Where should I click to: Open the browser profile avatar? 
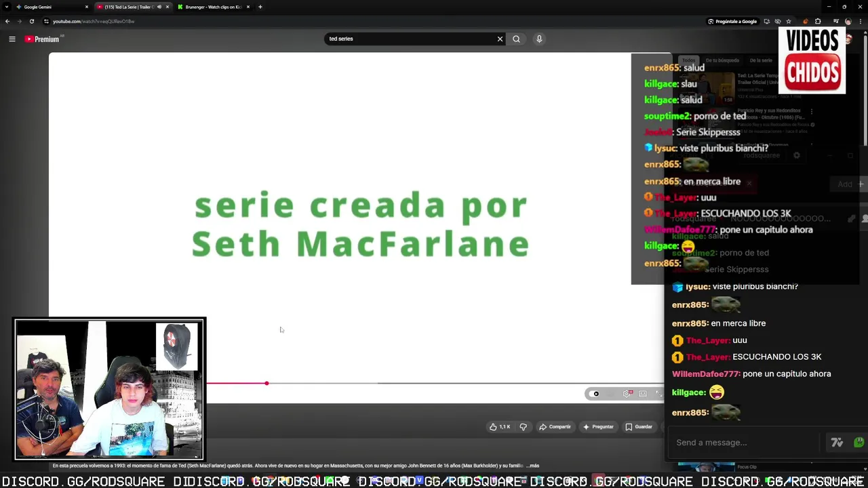click(x=848, y=21)
